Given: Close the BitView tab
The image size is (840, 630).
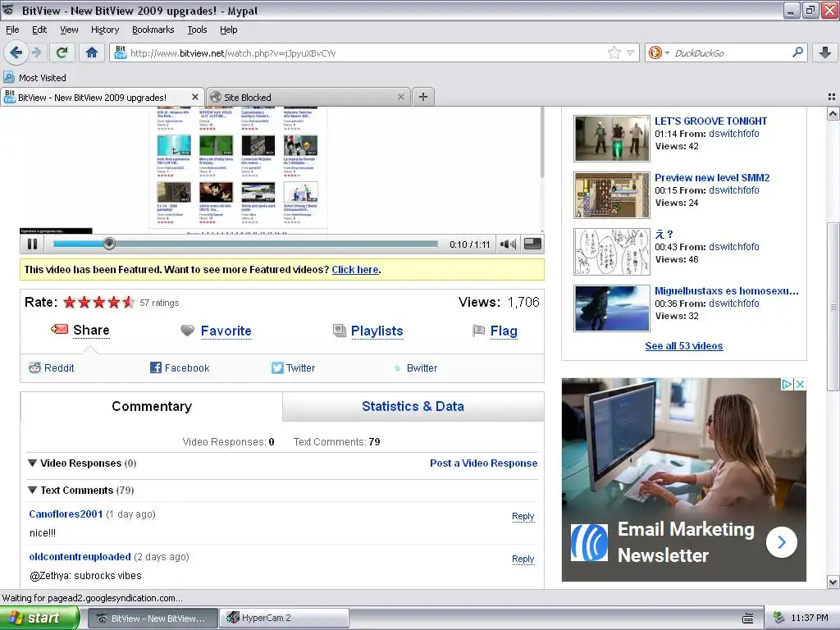Looking at the screenshot, I should [195, 97].
